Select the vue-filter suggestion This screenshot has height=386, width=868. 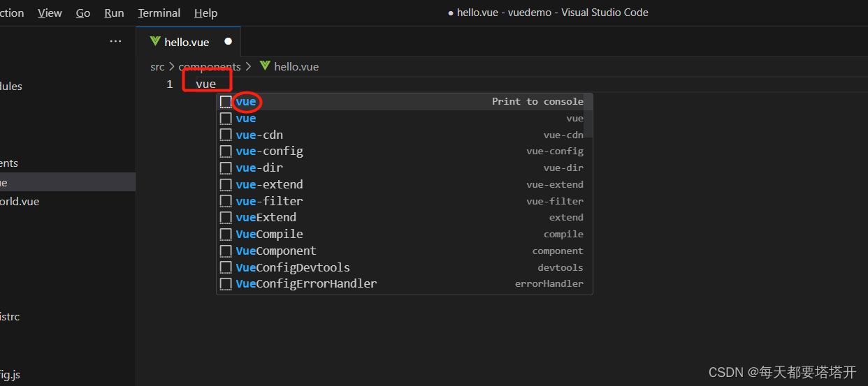pos(404,201)
